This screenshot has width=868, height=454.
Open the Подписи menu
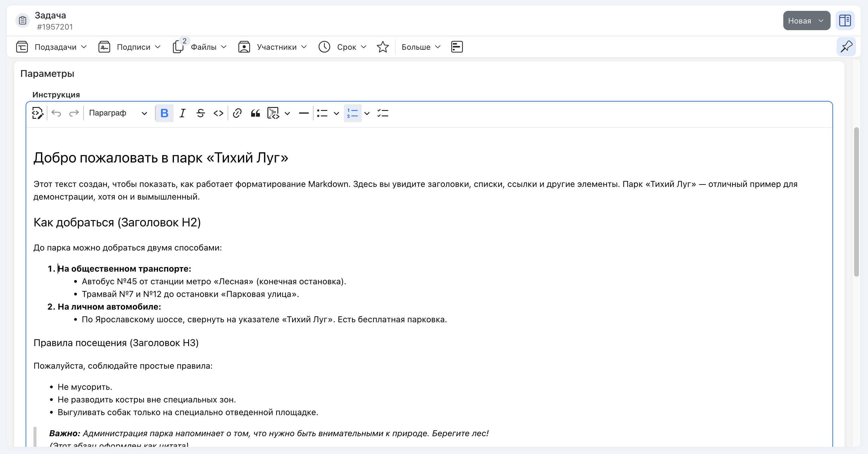coord(130,47)
